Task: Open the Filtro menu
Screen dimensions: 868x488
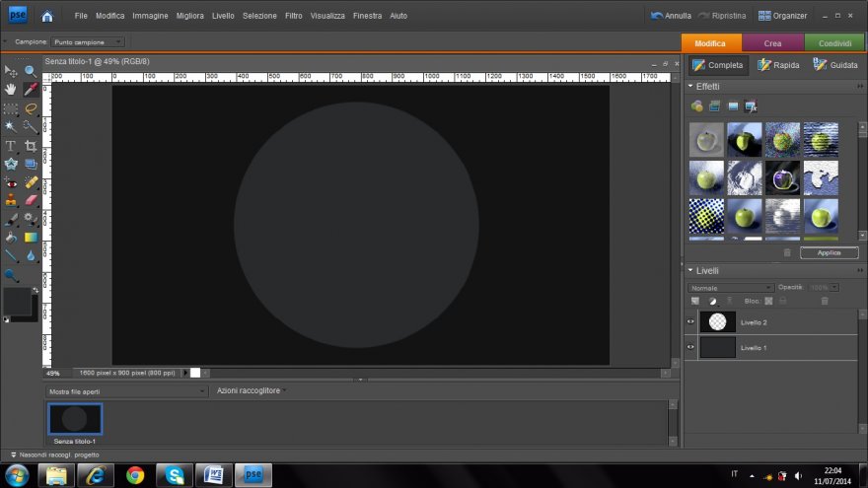Action: pyautogui.click(x=294, y=16)
